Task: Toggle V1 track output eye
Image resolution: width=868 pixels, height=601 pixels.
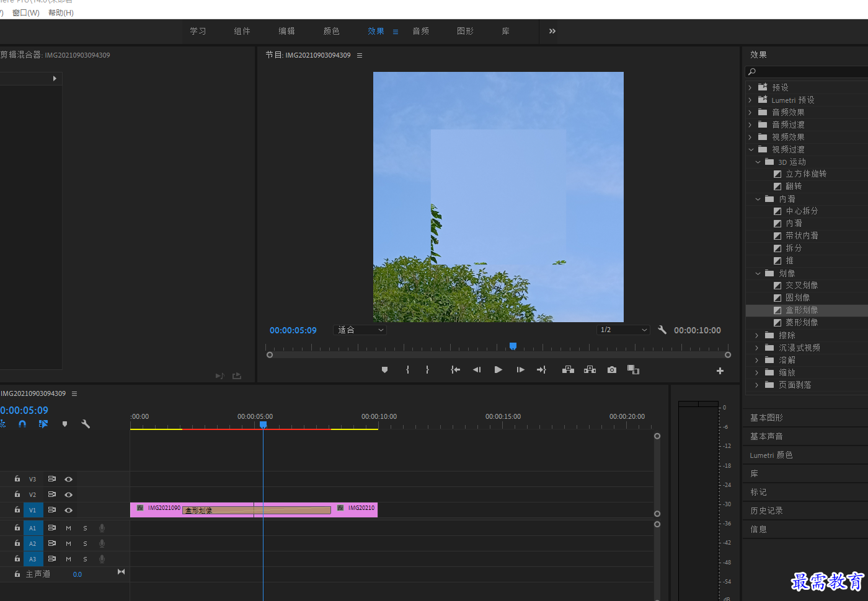Action: point(69,510)
